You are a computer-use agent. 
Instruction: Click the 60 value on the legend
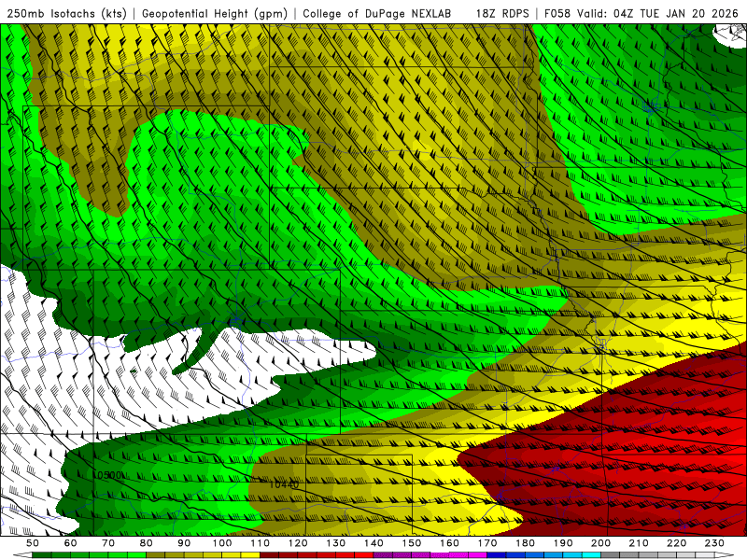click(71, 543)
